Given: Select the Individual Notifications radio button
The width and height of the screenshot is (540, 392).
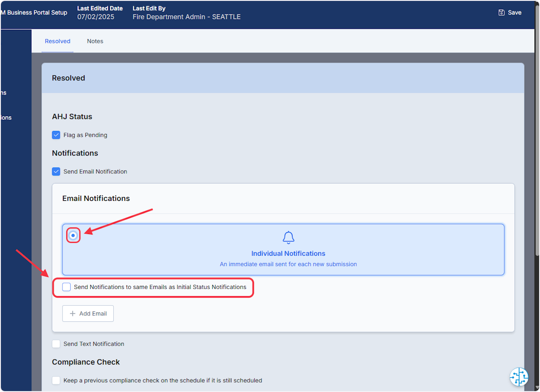Looking at the screenshot, I should click(73, 235).
